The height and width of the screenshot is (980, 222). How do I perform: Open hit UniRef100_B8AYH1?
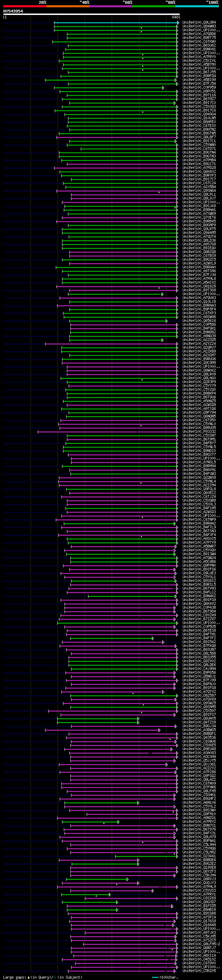199,470
